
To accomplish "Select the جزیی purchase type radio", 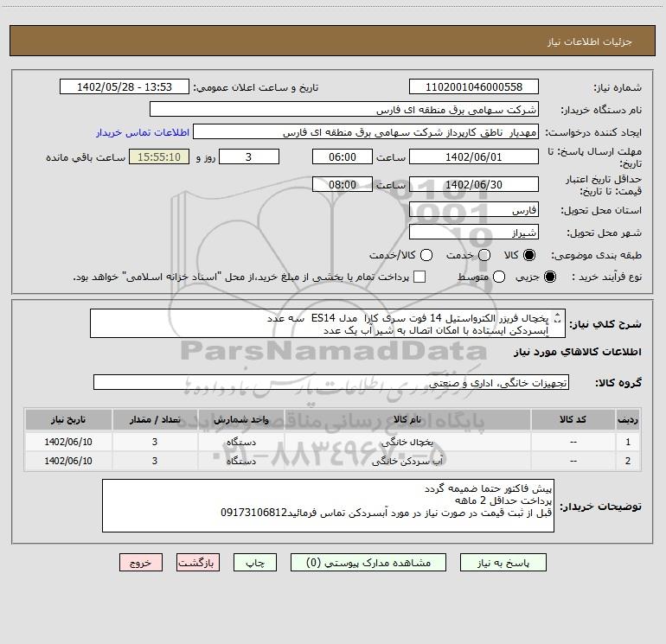I will click(550, 277).
